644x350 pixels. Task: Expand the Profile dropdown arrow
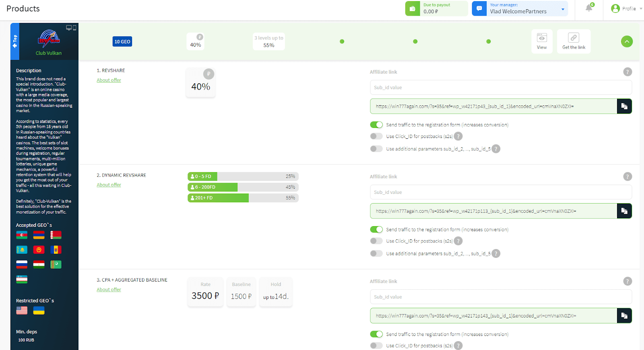pyautogui.click(x=640, y=9)
